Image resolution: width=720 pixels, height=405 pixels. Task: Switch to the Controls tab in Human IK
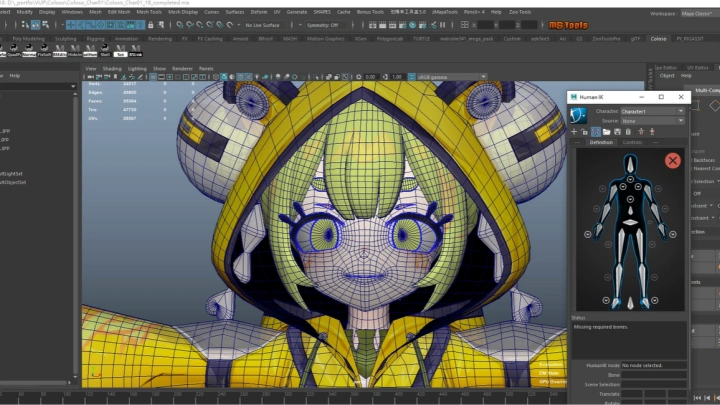[632, 142]
